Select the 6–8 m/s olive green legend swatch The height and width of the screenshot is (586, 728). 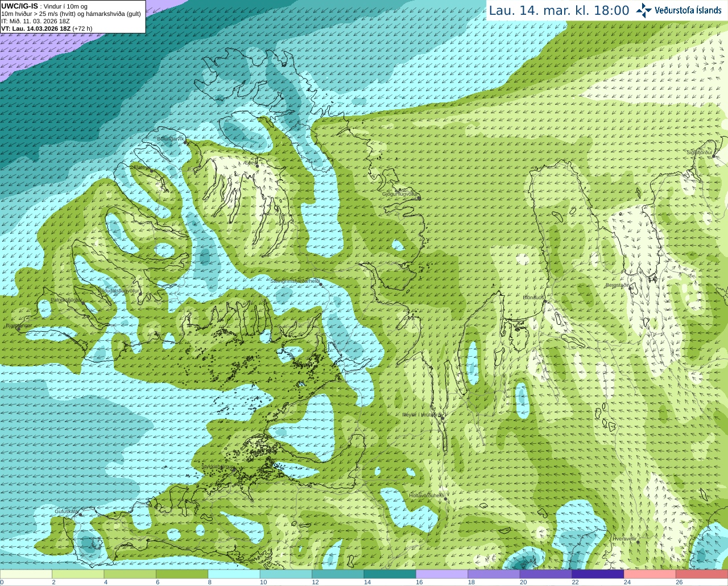183,574
